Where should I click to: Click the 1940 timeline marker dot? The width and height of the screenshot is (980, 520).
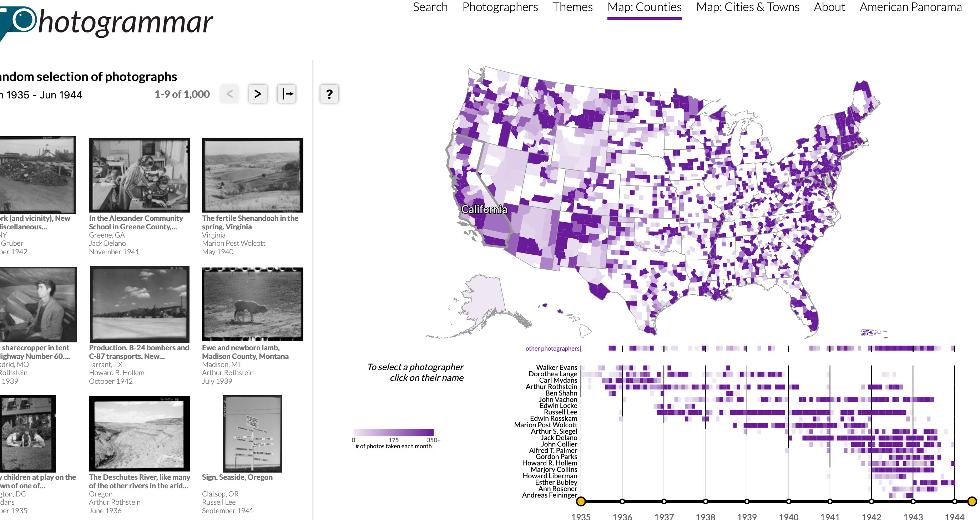click(788, 501)
